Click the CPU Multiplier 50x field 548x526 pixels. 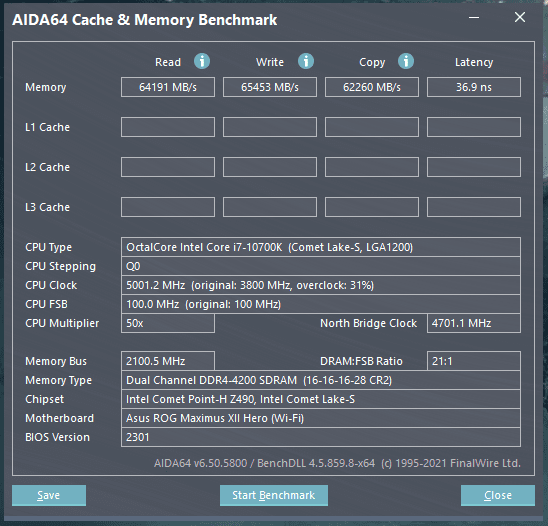click(x=168, y=323)
